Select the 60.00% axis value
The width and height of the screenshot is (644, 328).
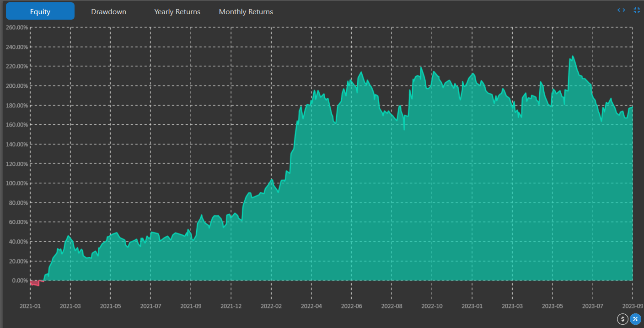18,222
